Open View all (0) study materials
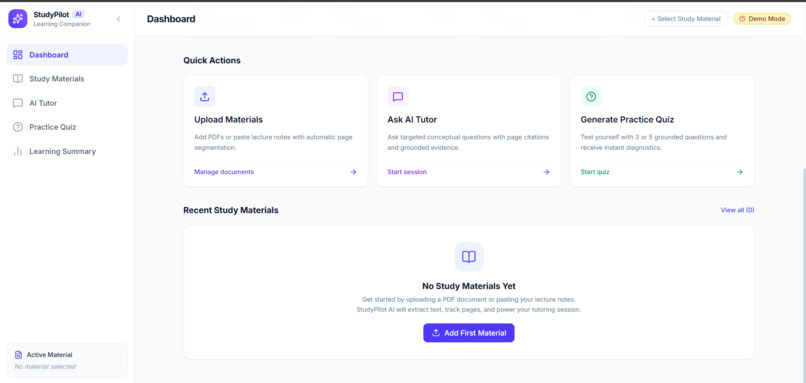 pos(737,210)
